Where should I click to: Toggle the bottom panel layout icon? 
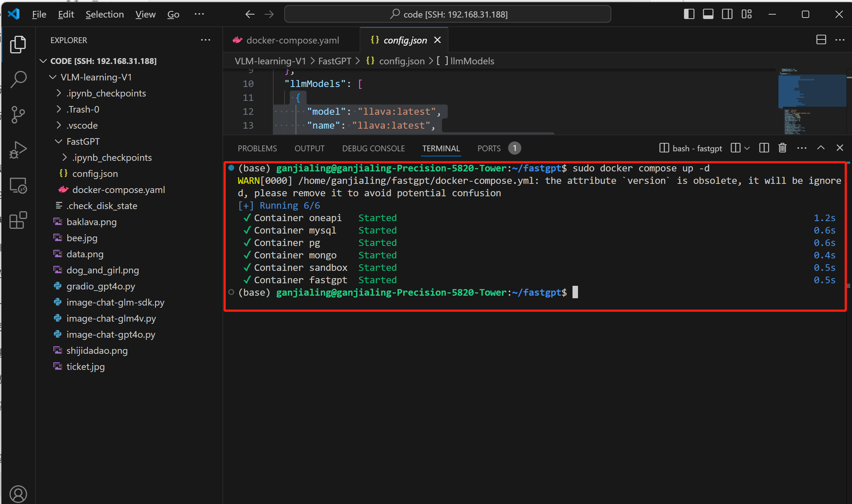coord(708,14)
